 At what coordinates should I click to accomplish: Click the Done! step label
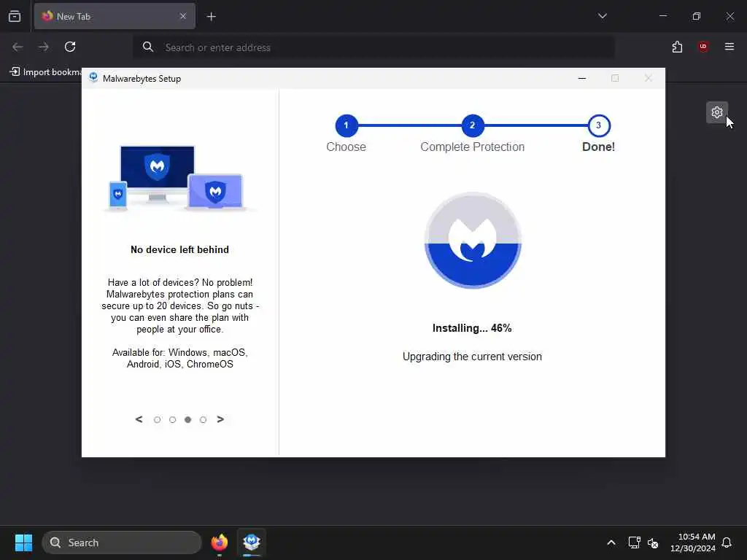click(x=598, y=147)
